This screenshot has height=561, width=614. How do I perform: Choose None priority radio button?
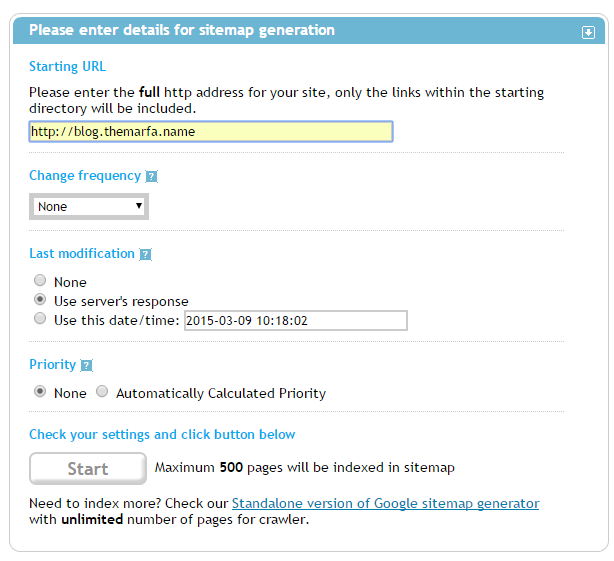coord(40,391)
